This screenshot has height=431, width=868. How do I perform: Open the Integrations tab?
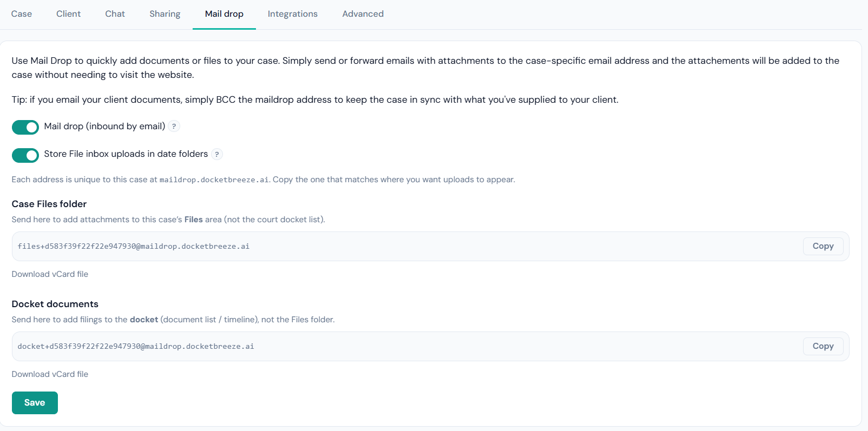(293, 14)
